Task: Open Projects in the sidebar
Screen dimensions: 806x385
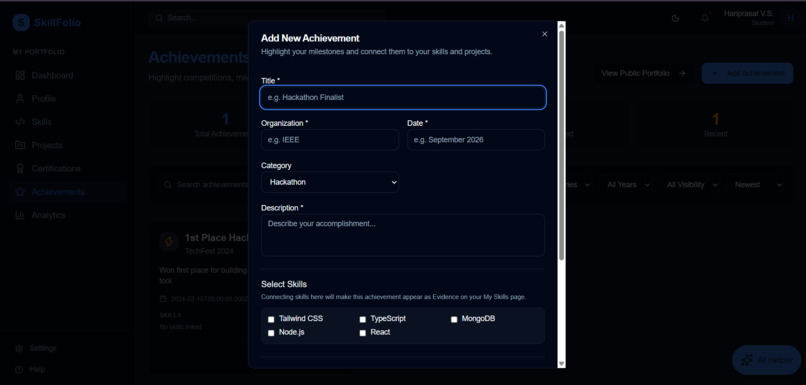Action: [x=67, y=145]
